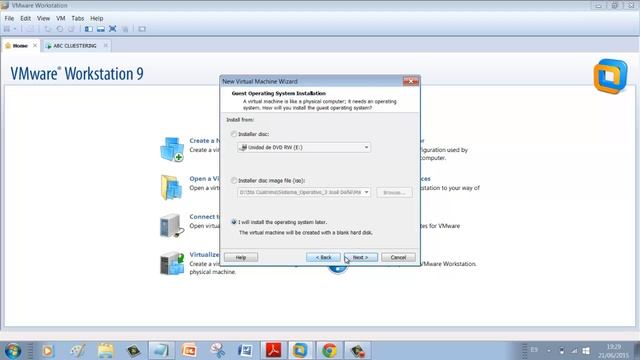Click the VMware Workstation logo icon

pos(610,76)
